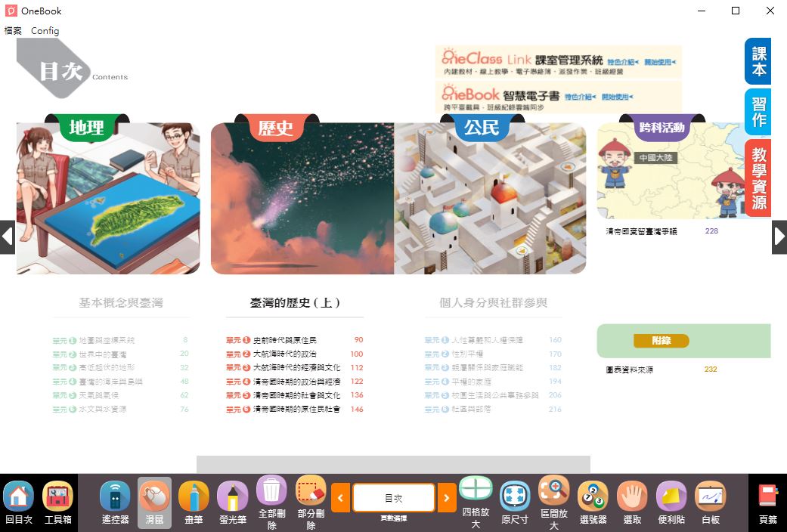Open unit 大航海時代的政治 page 100
Image resolution: width=787 pixels, height=532 pixels.
click(x=295, y=354)
